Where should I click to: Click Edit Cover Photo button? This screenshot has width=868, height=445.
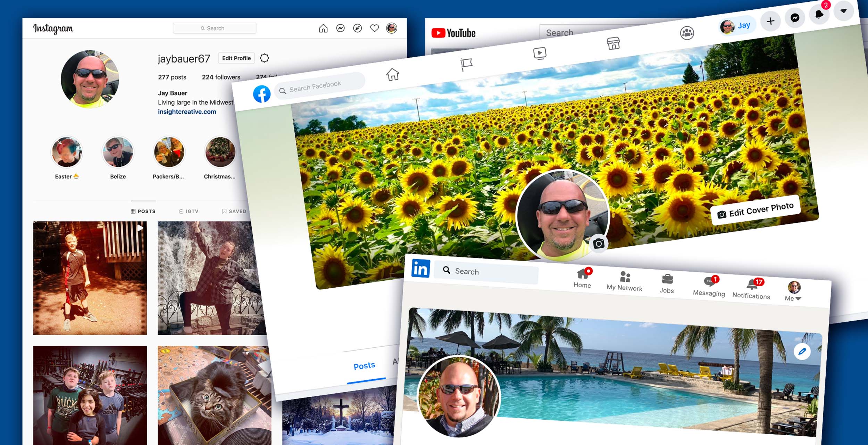pyautogui.click(x=756, y=211)
